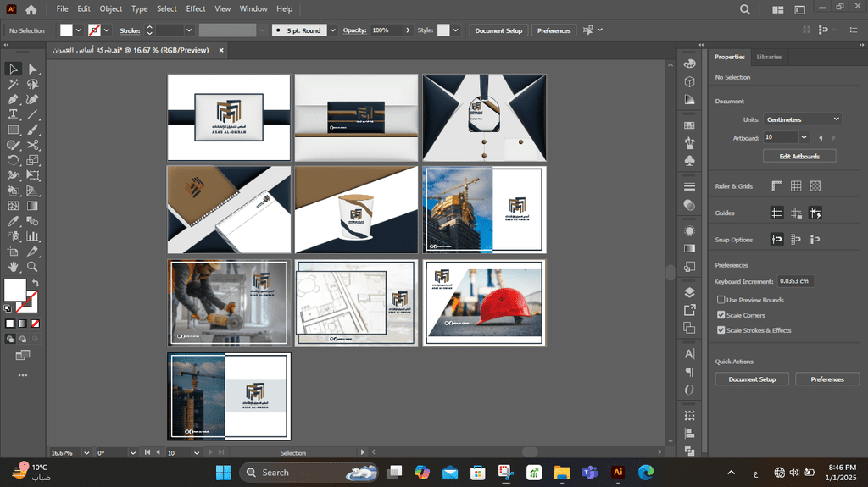This screenshot has height=487, width=868.
Task: Activate the Hand tool
Action: [14, 267]
